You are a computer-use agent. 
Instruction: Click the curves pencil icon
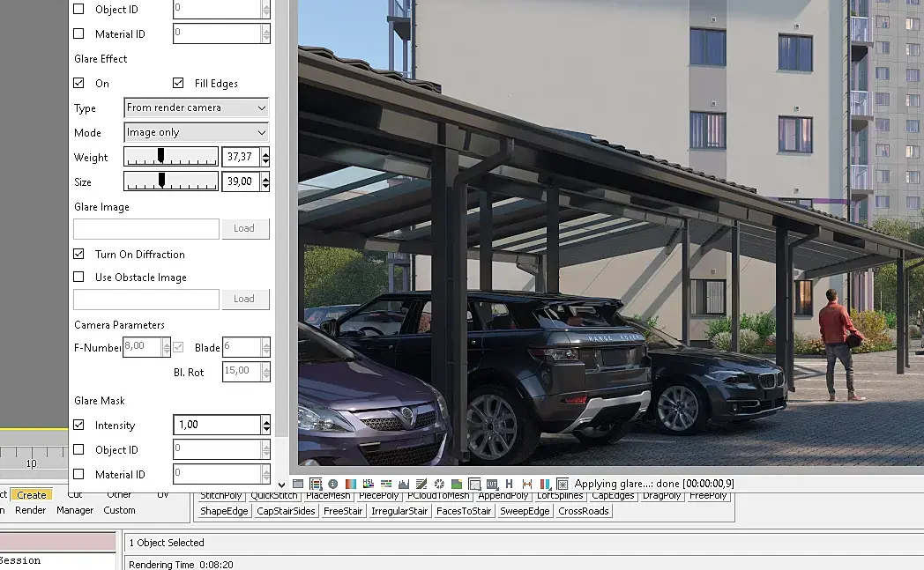[421, 484]
